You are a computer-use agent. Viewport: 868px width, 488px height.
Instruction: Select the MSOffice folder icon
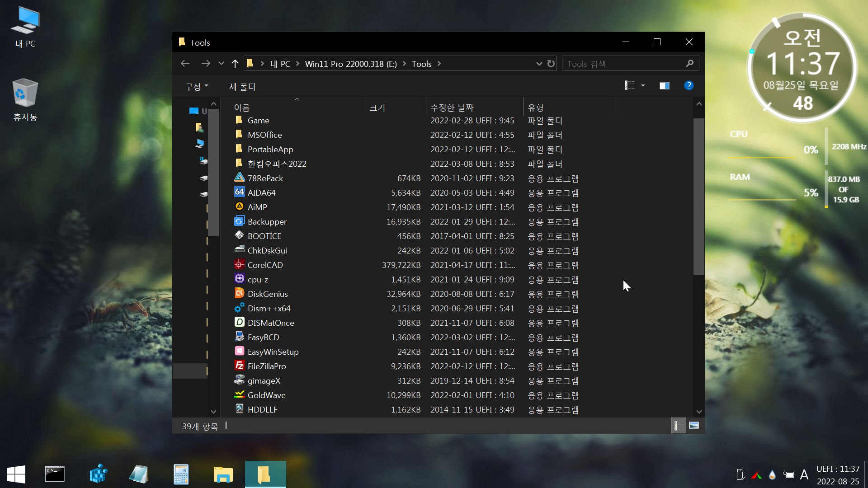point(239,134)
